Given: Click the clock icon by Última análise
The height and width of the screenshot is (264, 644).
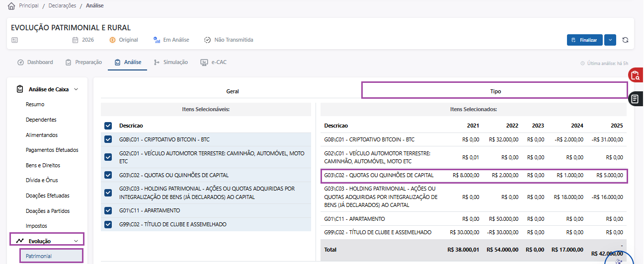Looking at the screenshot, I should tap(582, 64).
